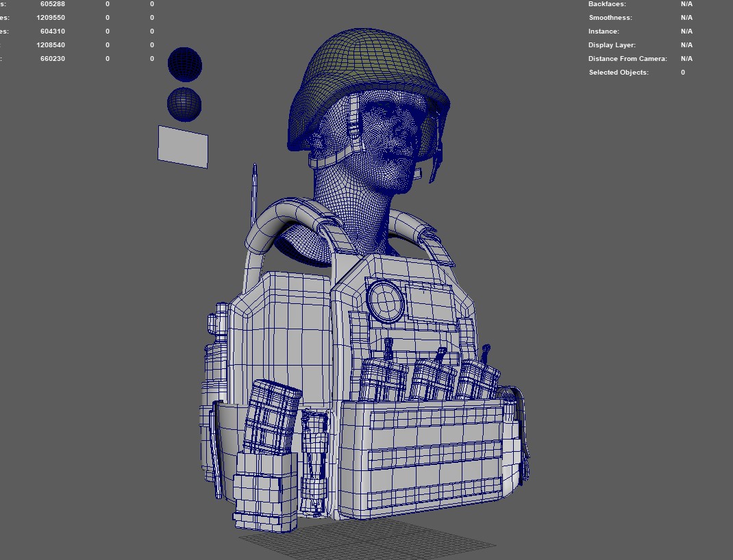Click the flat rectangular plane object
Screen dimensions: 733x560
182,146
